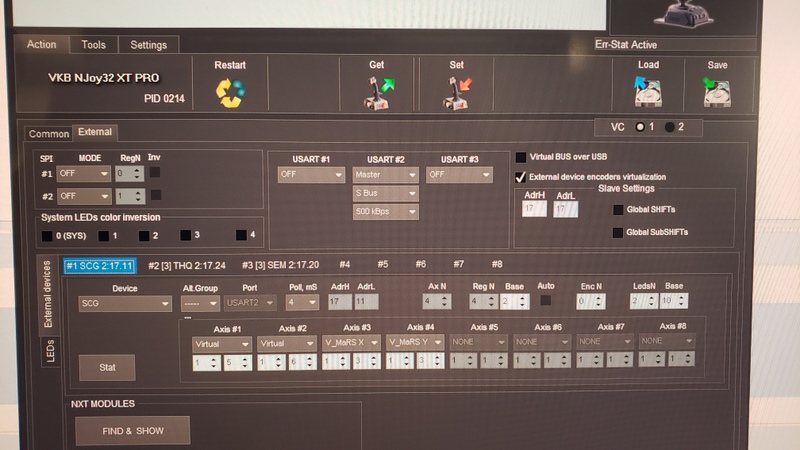Toggle system LED 2 color inversion
The width and height of the screenshot is (800, 450).
[x=144, y=236]
